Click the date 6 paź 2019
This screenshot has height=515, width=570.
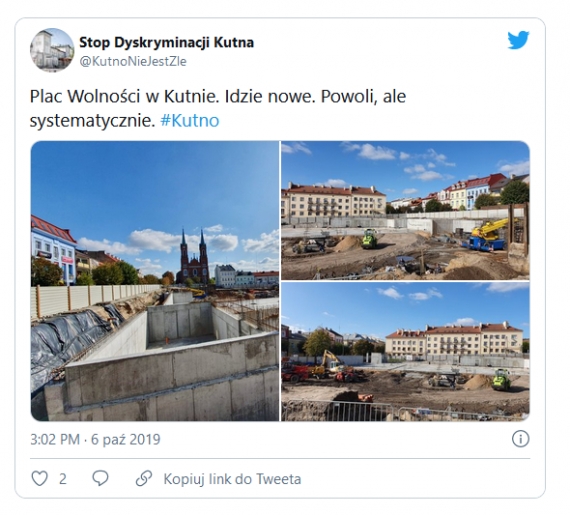tap(125, 439)
